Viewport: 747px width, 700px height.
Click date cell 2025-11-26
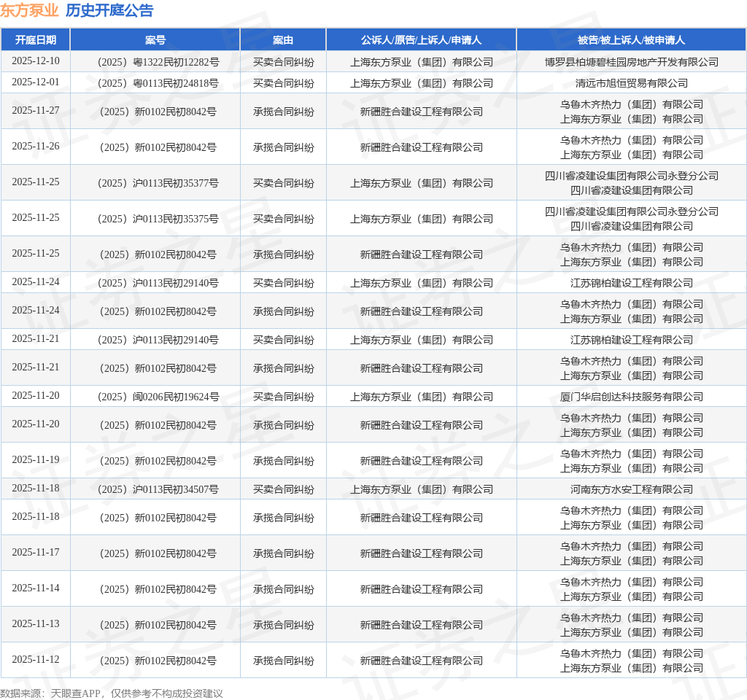[x=36, y=146]
